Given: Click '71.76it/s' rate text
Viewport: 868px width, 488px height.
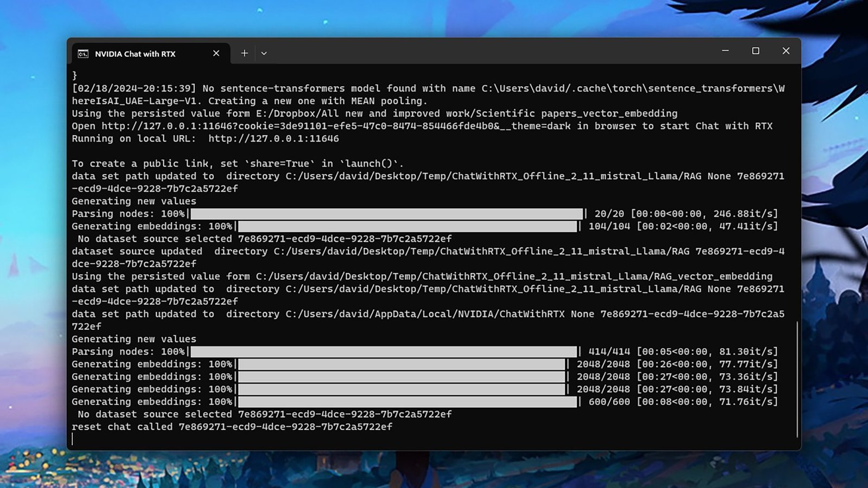Looking at the screenshot, I should coord(746,402).
